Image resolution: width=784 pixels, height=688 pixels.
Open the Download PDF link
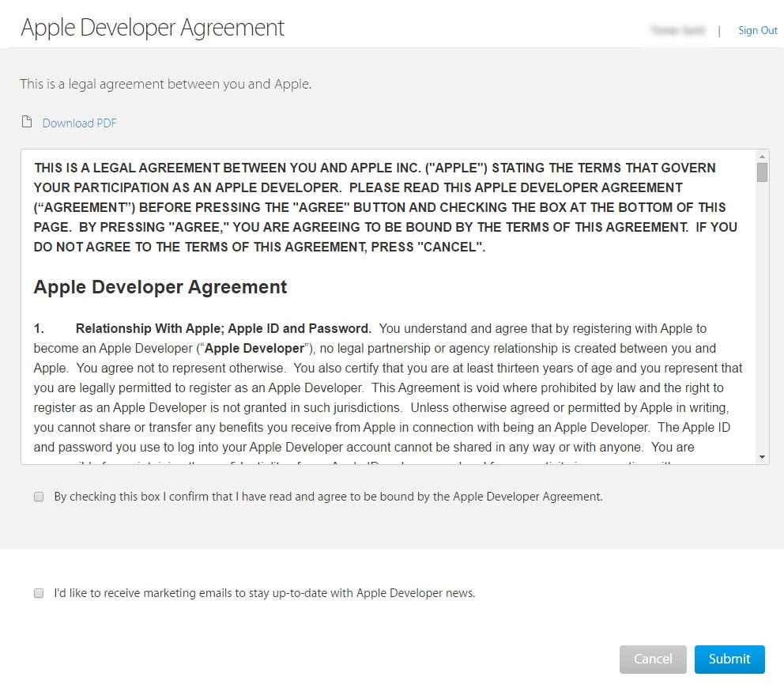click(x=79, y=123)
